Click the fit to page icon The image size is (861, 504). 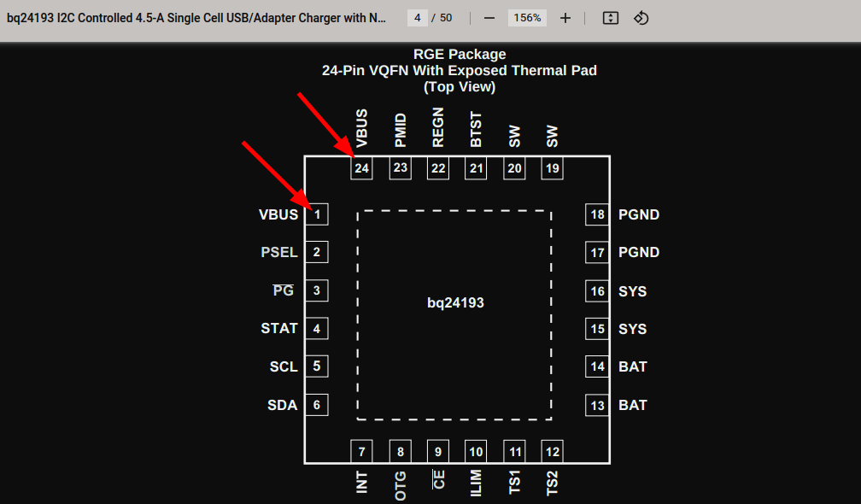click(x=611, y=18)
